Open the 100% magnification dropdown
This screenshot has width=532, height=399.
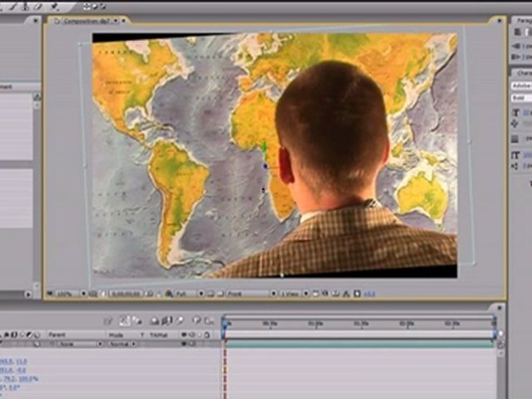point(70,294)
